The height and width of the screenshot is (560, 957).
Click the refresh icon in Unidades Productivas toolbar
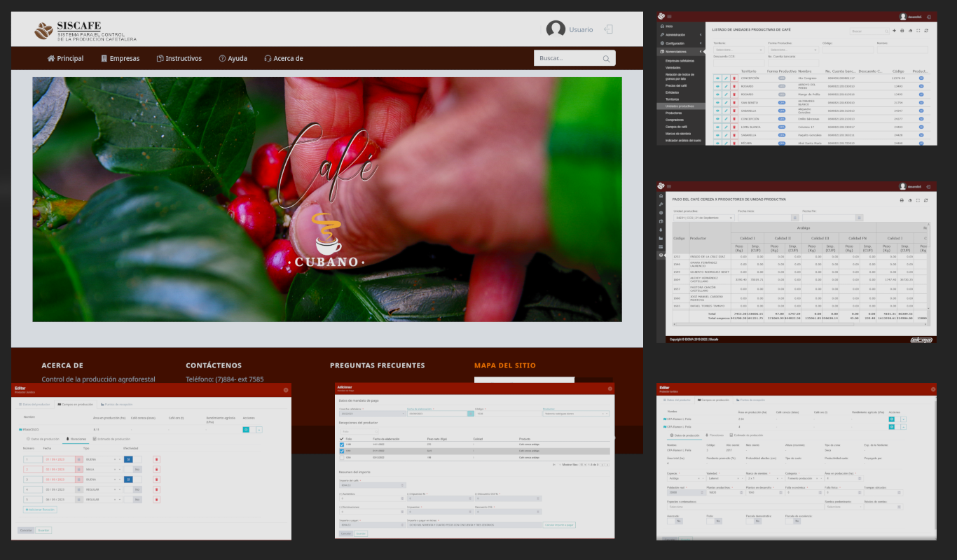[x=926, y=31]
